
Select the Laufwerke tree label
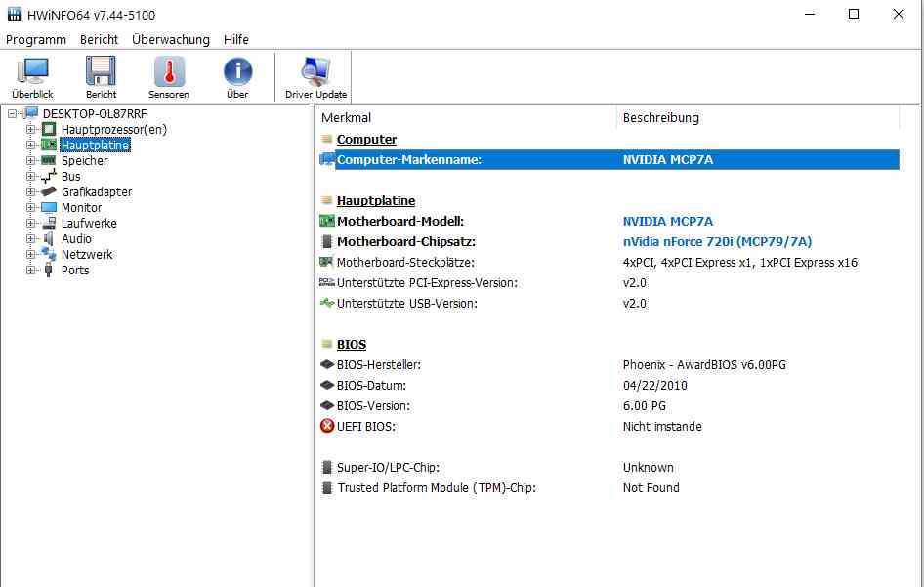tap(89, 223)
